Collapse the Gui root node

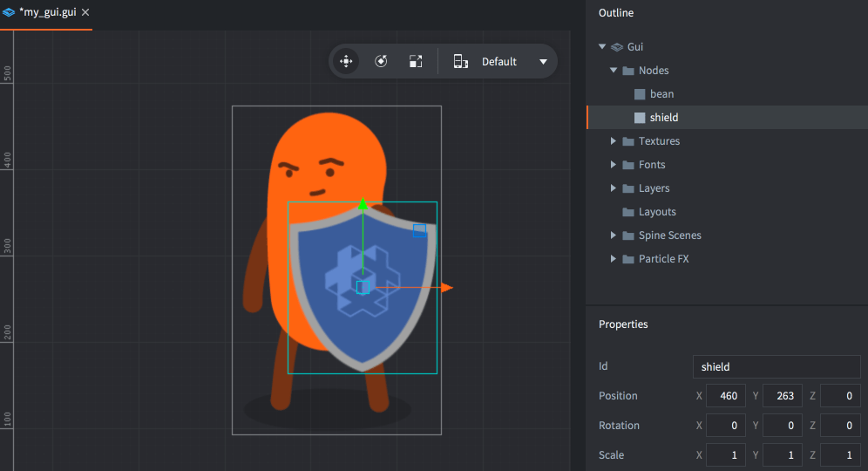click(x=601, y=47)
